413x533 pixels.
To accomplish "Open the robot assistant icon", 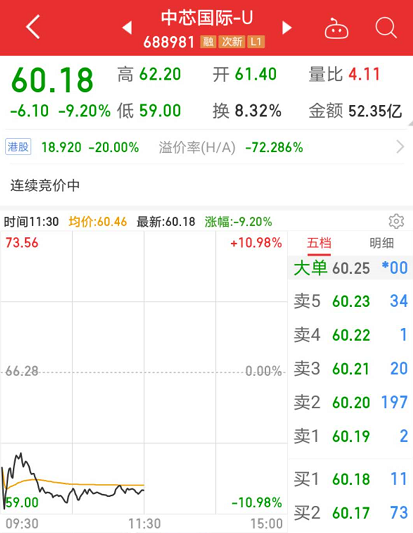I will point(336,28).
